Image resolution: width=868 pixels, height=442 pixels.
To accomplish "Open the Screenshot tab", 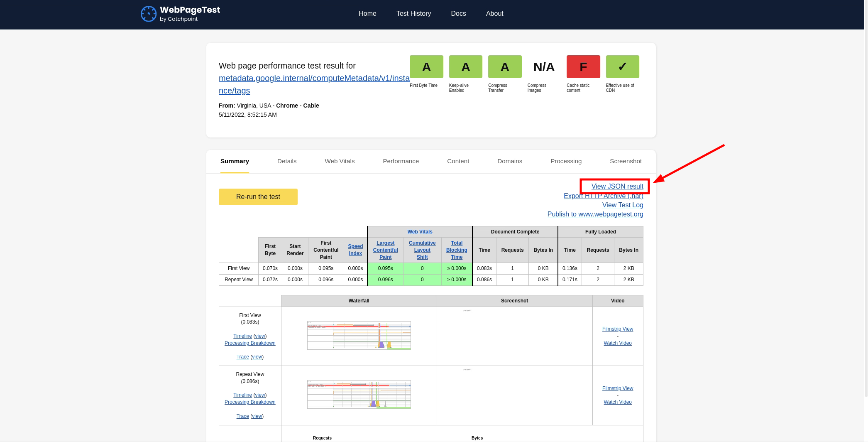I will (x=625, y=161).
